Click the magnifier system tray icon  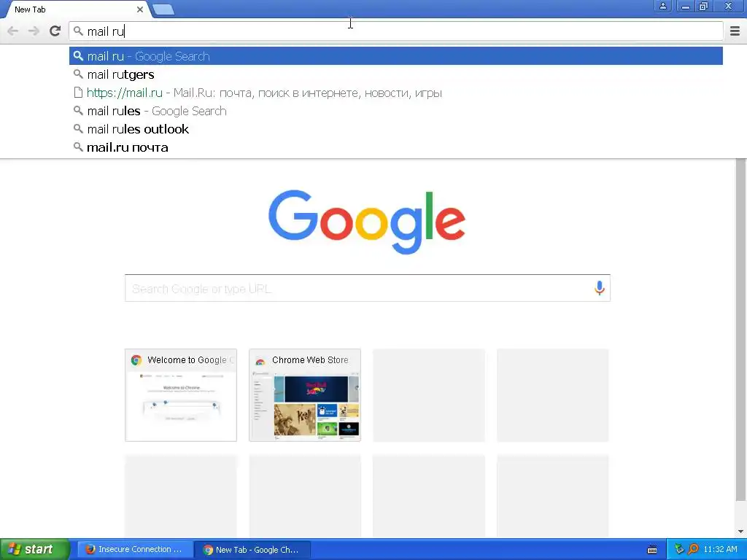pyautogui.click(x=693, y=550)
